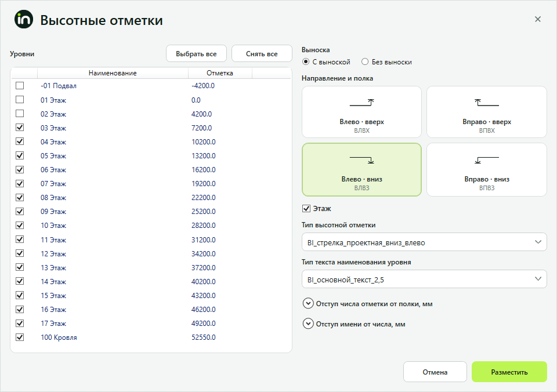Open the 'Тип текста наименования уровня' dropdown

click(x=424, y=280)
